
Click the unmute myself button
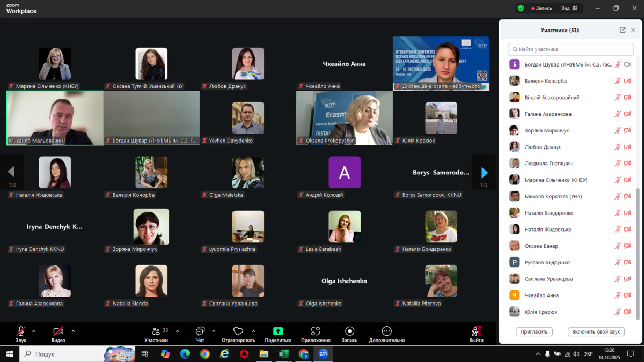pos(596,331)
